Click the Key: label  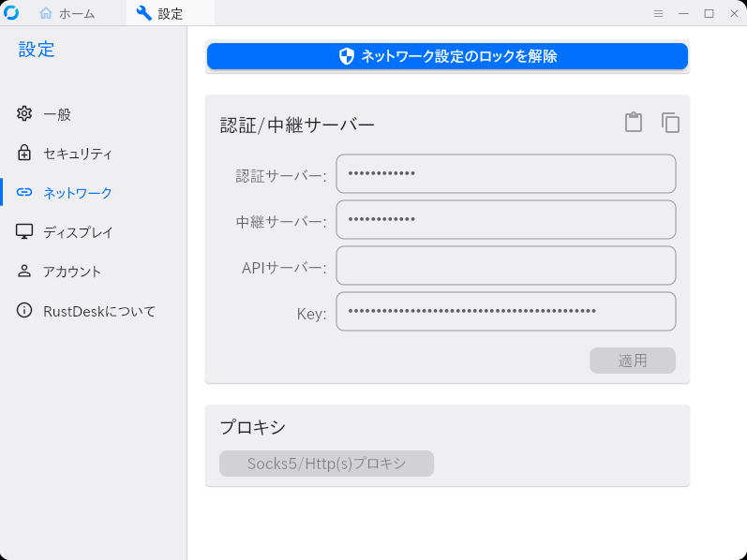pyautogui.click(x=311, y=314)
